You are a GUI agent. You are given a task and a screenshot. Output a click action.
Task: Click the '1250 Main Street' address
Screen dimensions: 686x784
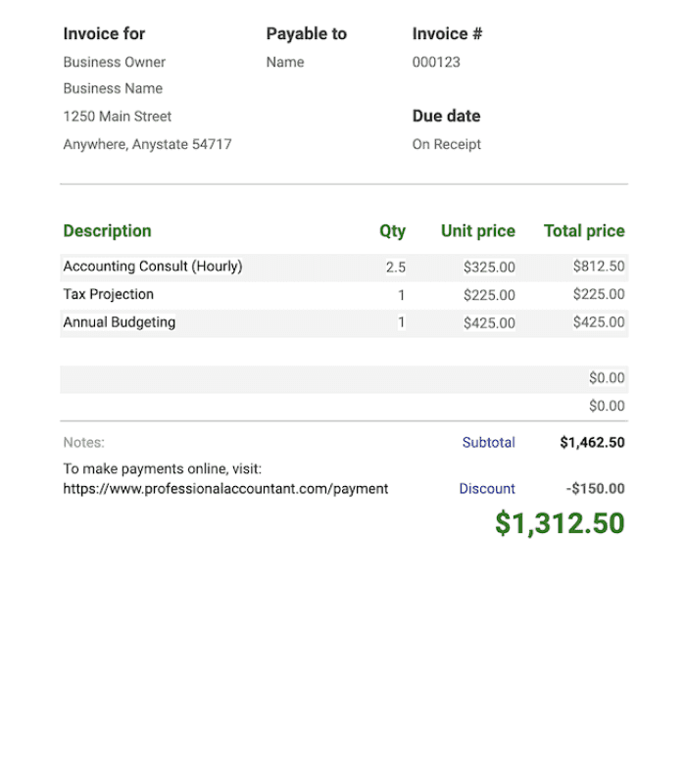[x=117, y=117]
